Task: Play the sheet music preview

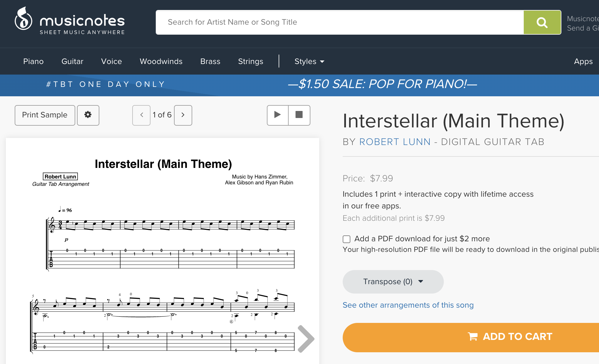Action: (277, 115)
